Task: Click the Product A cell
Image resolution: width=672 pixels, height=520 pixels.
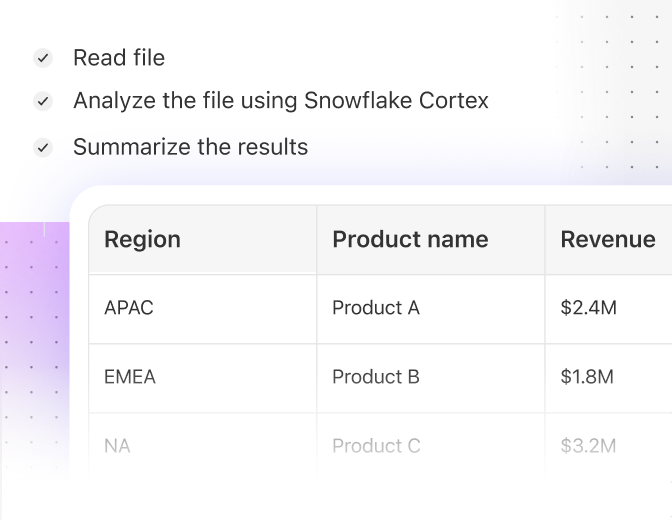Action: point(431,308)
